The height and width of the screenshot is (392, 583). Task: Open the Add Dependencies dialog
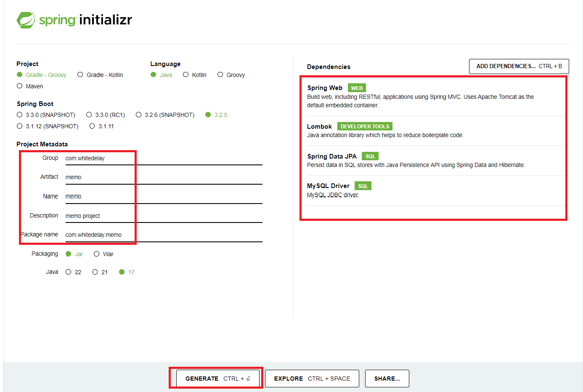[519, 66]
